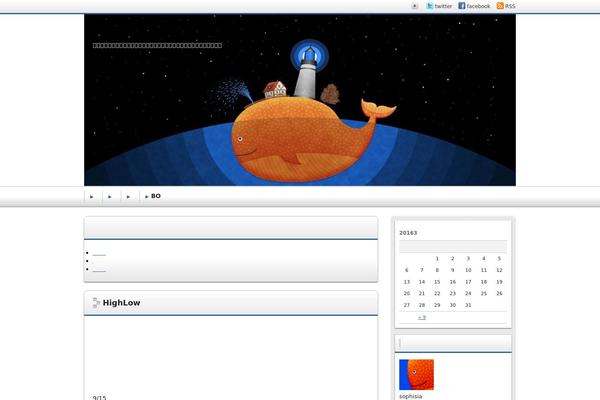
Task: Select day 7 in the calendar
Action: [x=422, y=270]
